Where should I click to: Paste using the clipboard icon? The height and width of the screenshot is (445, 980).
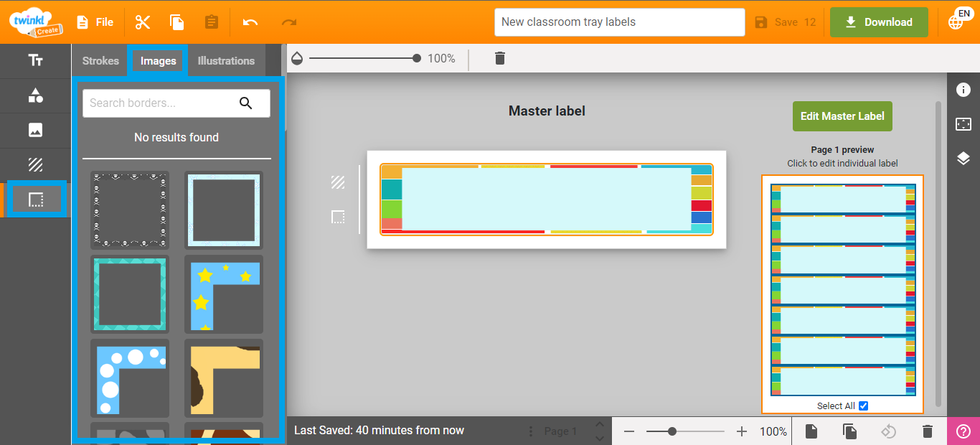212,22
